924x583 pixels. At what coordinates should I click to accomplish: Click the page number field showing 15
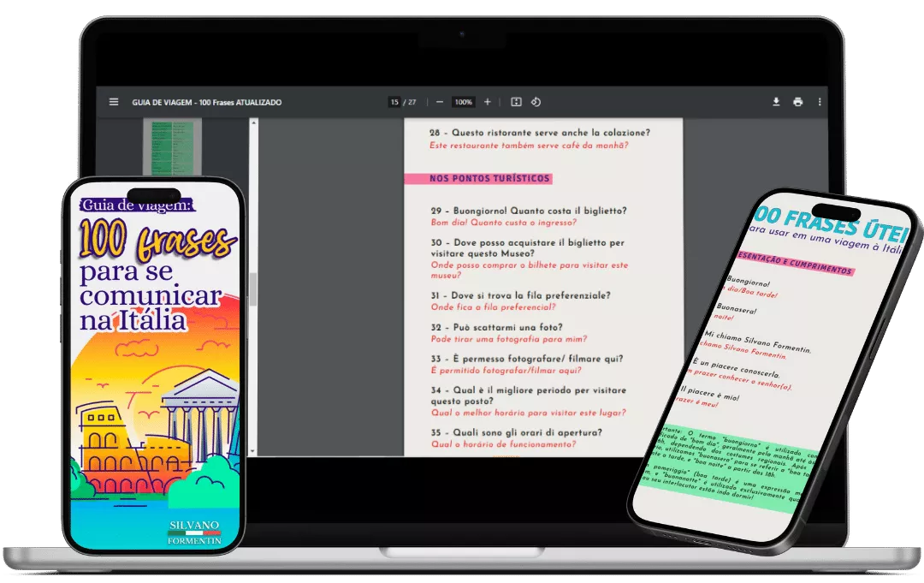tap(394, 102)
